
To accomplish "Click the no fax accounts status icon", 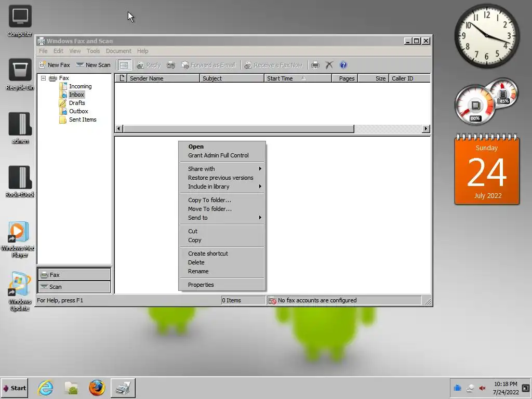I will [x=272, y=301].
